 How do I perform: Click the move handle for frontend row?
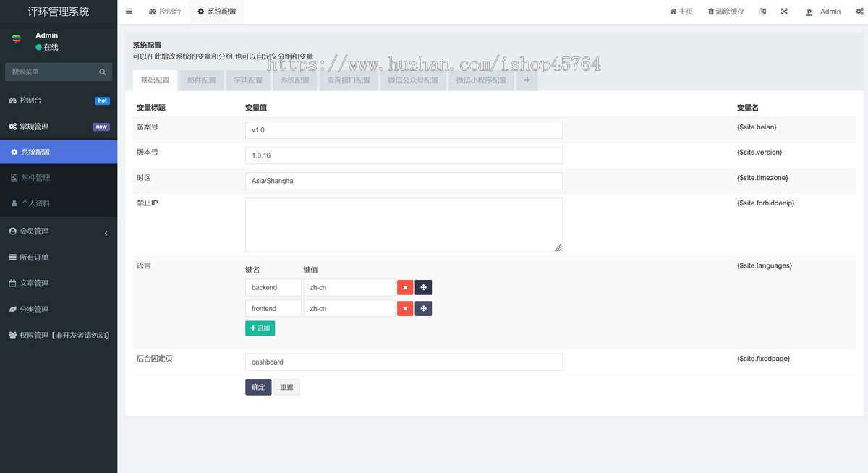pyautogui.click(x=423, y=309)
